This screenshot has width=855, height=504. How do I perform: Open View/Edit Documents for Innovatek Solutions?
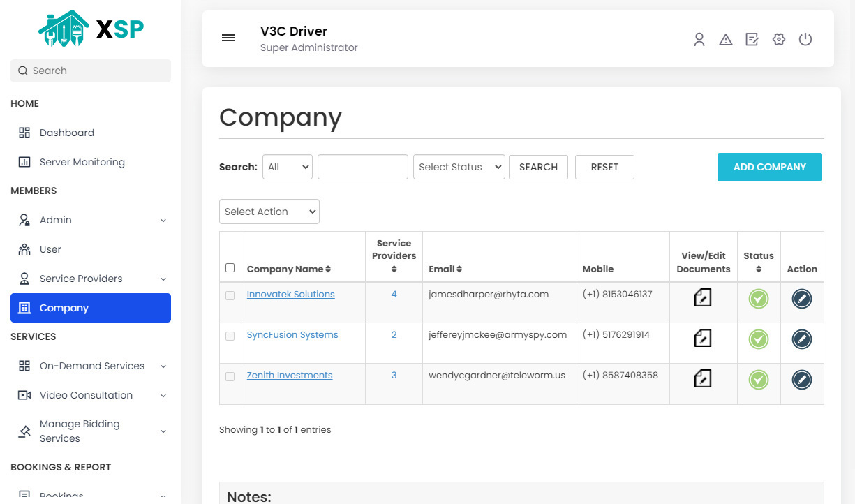coord(703,297)
